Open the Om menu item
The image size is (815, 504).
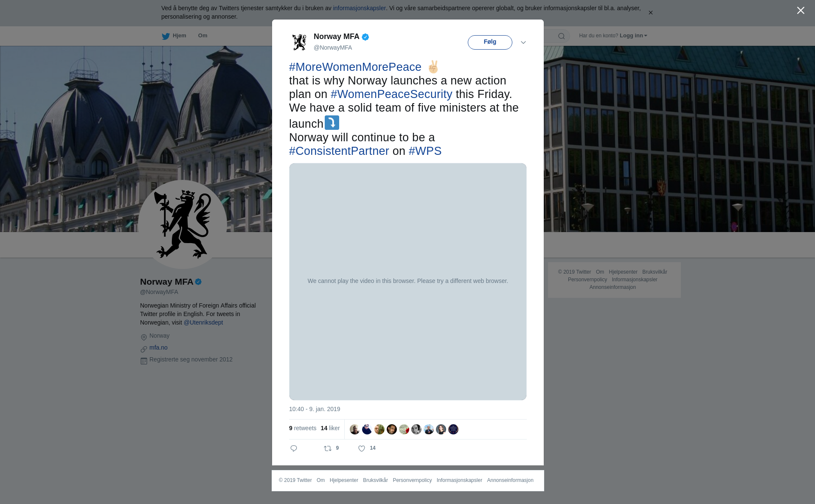coord(203,36)
